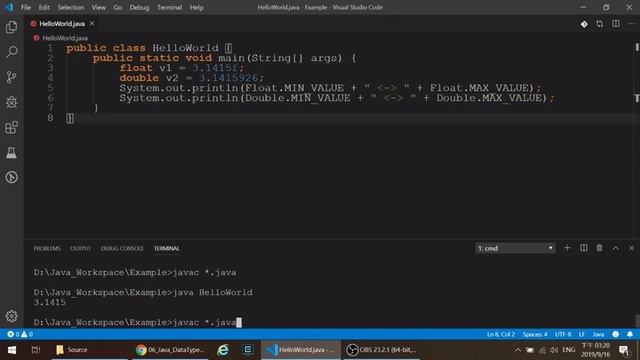Open notifications bell in status bar
Screen dimensions: 640x360
(x=630, y=334)
